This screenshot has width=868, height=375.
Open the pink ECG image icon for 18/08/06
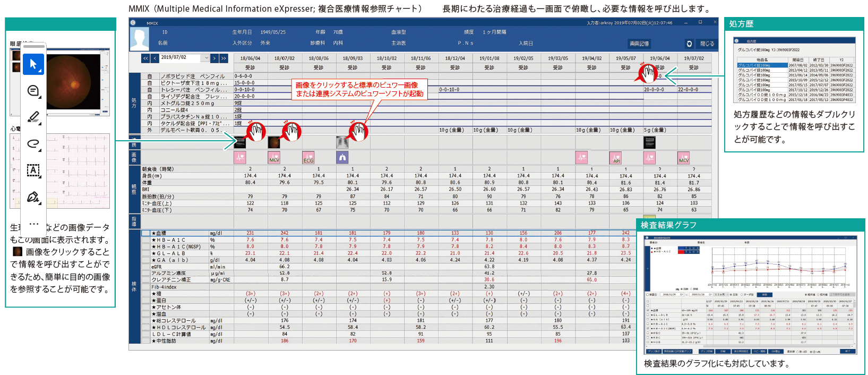[x=308, y=158]
